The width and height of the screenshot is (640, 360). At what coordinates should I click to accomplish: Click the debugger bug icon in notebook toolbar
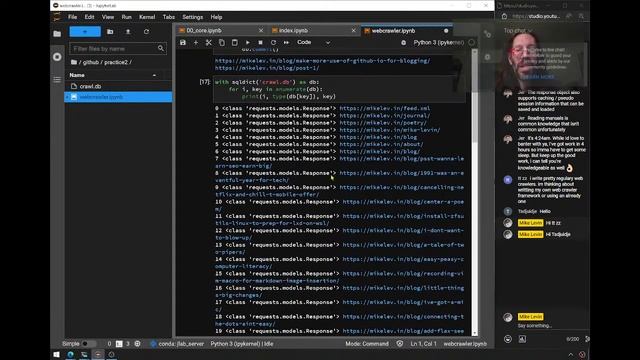(x=403, y=42)
